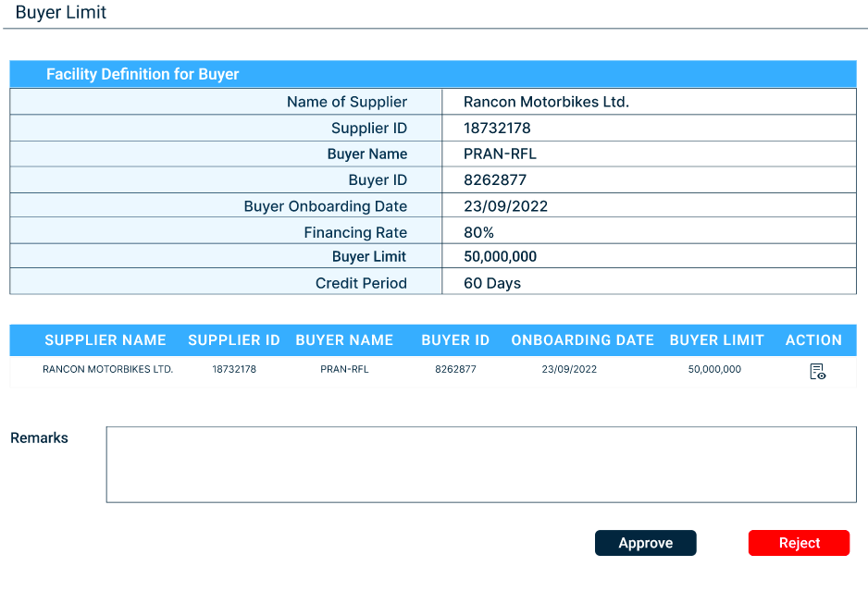Screen dimensions: 868x616
Task: Select 'RANCON MOTORBIKES LTD.' cell in the table row
Action: tap(108, 369)
